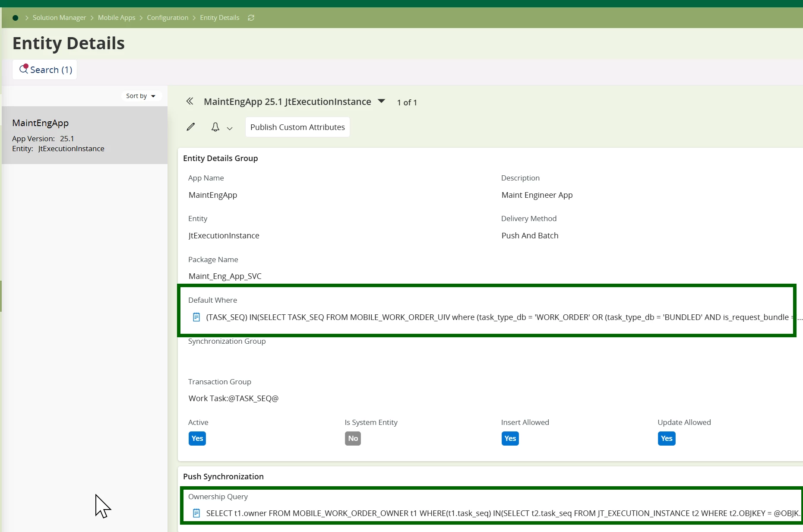Open the Default Where text editor icon
Viewport: 803px width, 532px height.
coord(196,317)
